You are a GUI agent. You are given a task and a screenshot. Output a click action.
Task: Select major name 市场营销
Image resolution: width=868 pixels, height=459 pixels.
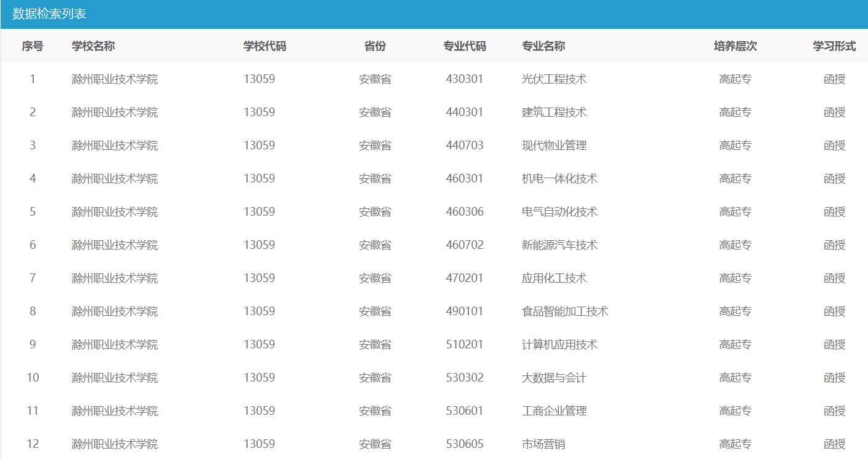tap(543, 444)
